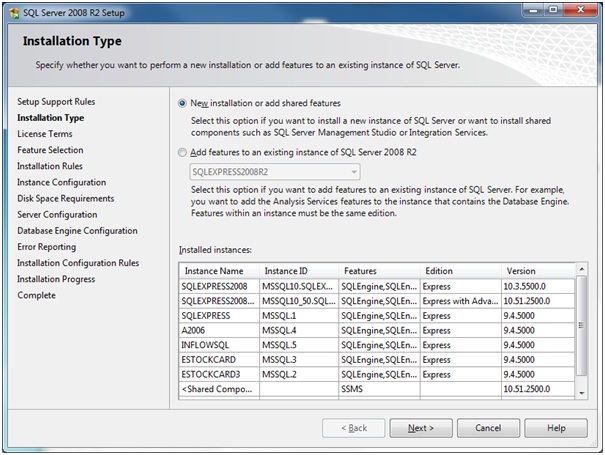Click the MSSQL10_50.SQL... instance ID cell
The image size is (605, 455).
(x=299, y=301)
